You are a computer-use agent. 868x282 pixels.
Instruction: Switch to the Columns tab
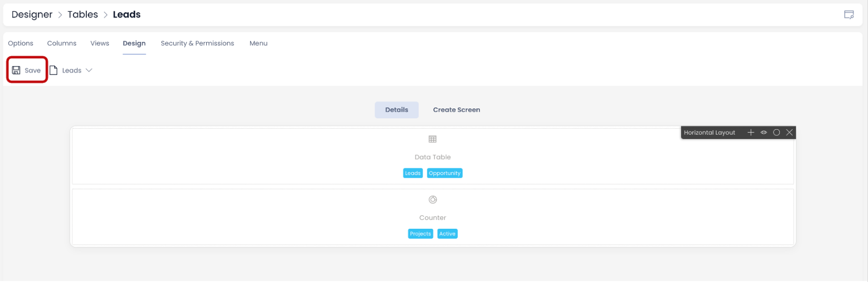pyautogui.click(x=62, y=43)
